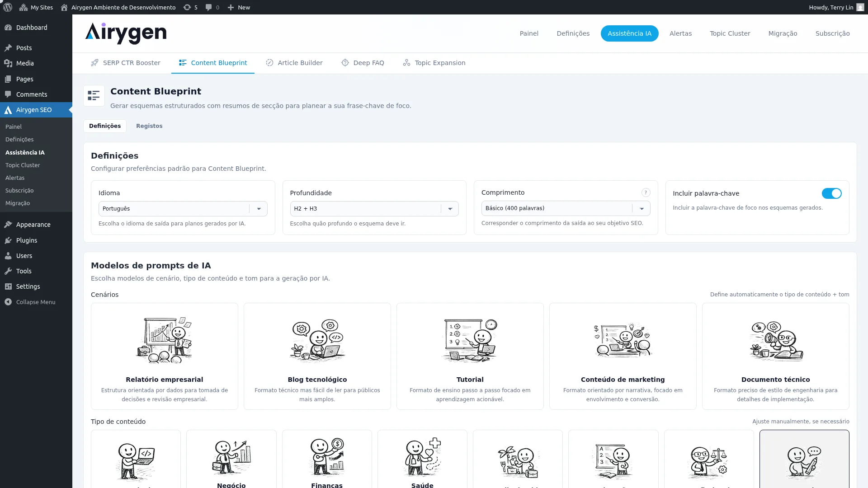Open the Profundidade dropdown
This screenshot has width=868, height=488.
point(374,209)
